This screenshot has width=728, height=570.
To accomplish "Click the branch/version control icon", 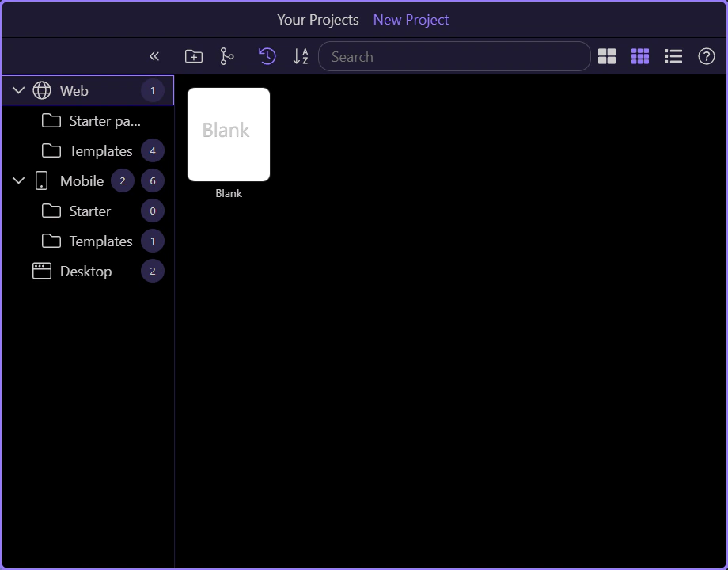I will click(227, 56).
